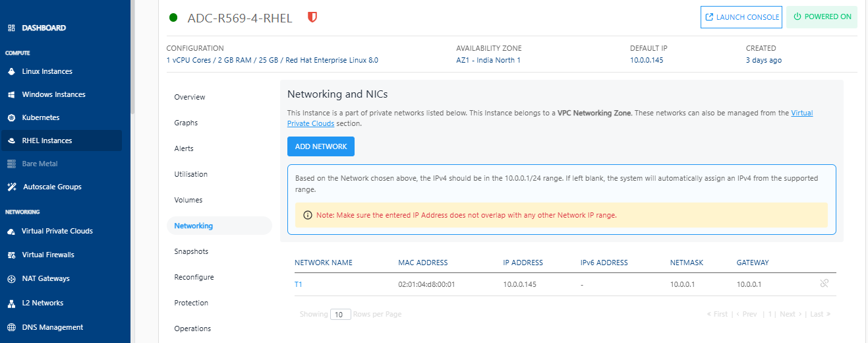868x343 pixels.
Task: Click the NETMASK column header
Action: pos(687,263)
